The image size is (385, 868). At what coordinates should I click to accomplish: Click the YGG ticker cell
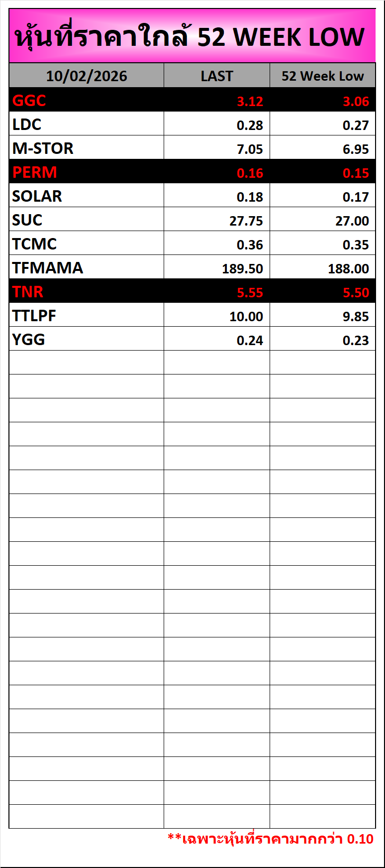(29, 340)
